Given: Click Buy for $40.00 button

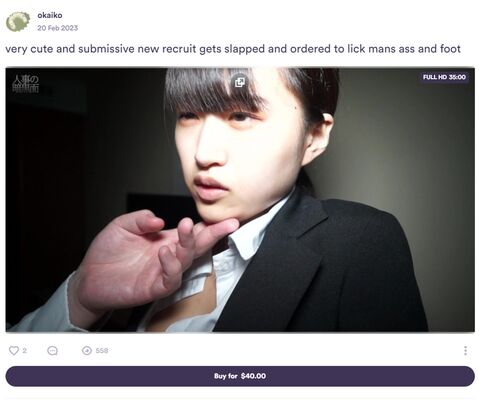Looking at the screenshot, I should 240,376.
